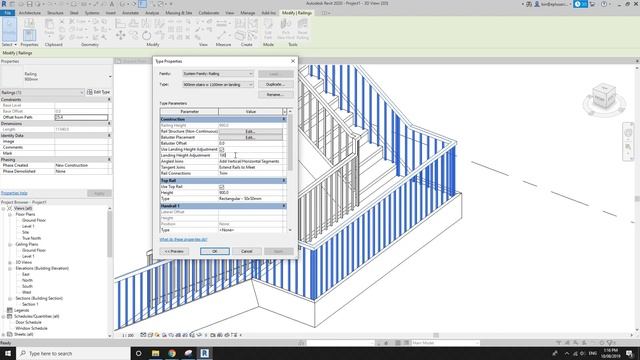
Task: Open the type selector dropdown in Properties palette
Action: tap(110, 76)
